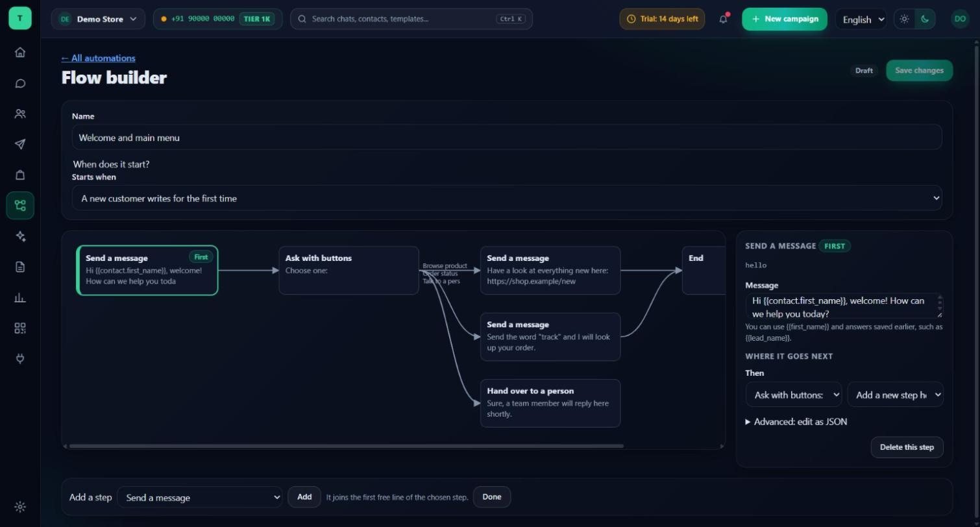Click the phone number TIER 1K pill
Image resolution: width=980 pixels, height=527 pixels.
coord(217,19)
